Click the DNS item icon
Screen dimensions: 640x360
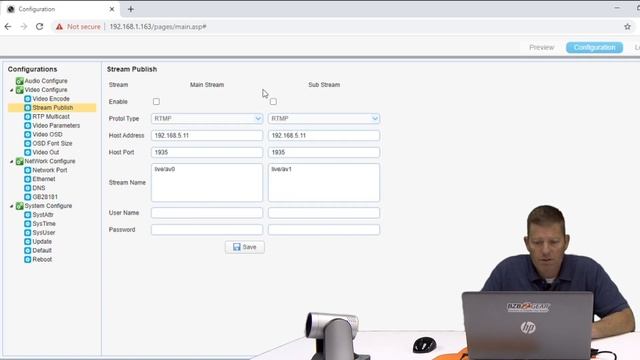27,188
